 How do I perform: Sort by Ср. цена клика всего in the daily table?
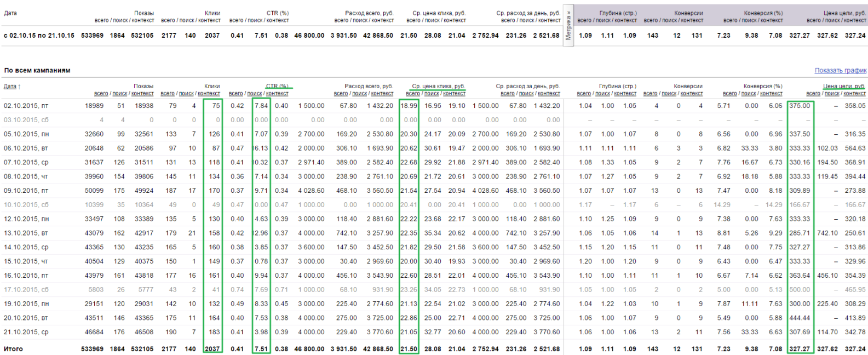point(413,94)
